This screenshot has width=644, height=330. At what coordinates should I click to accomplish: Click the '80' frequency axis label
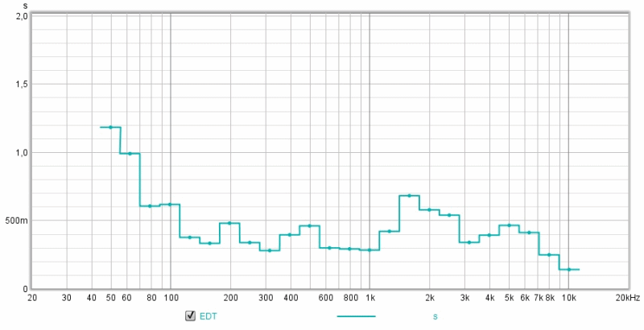click(x=151, y=298)
